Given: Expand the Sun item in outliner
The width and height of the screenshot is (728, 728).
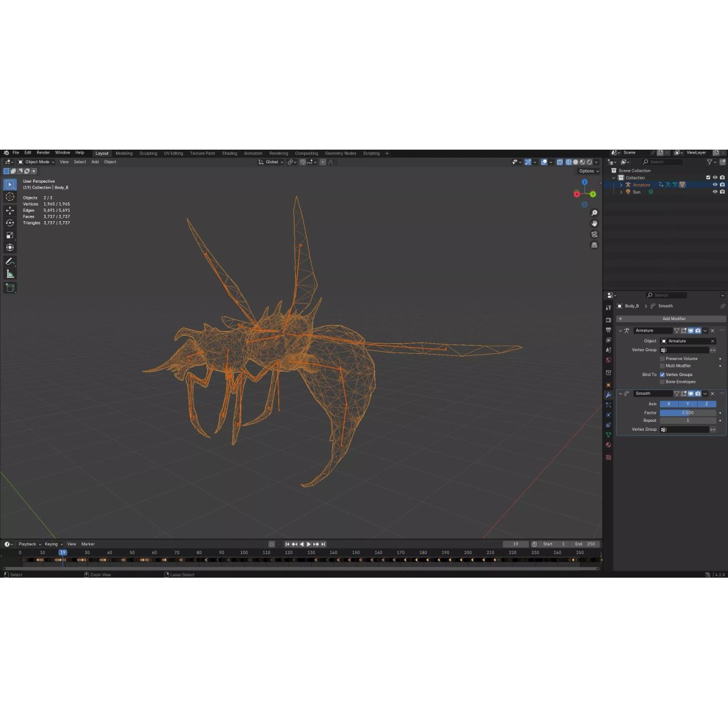Looking at the screenshot, I should point(621,191).
